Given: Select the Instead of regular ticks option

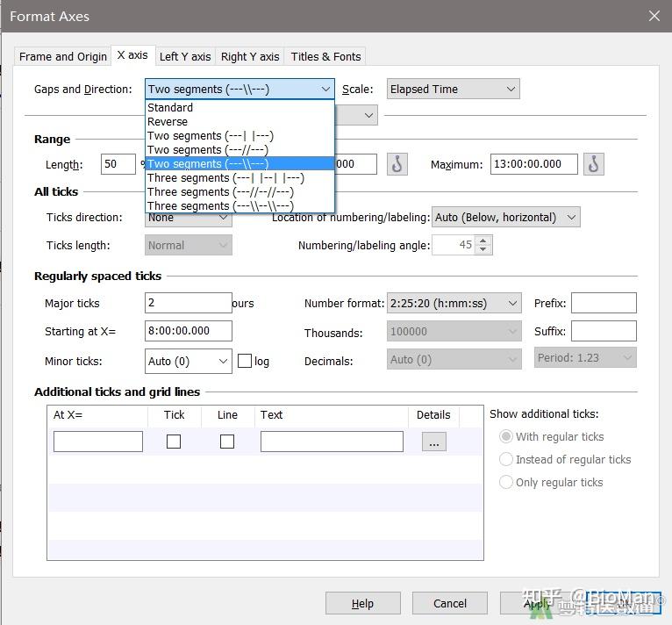Looking at the screenshot, I should point(505,459).
